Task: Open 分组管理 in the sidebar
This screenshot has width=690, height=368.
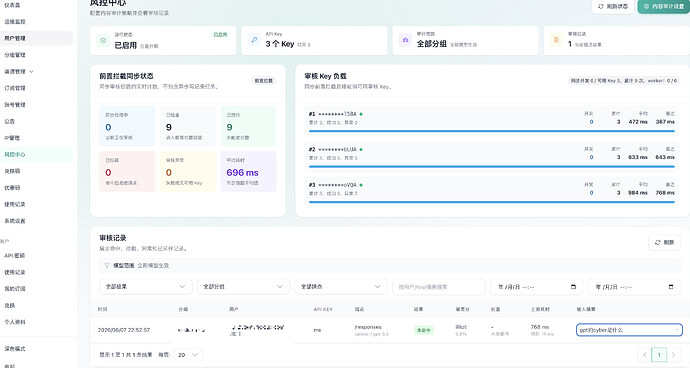Action: pos(15,55)
